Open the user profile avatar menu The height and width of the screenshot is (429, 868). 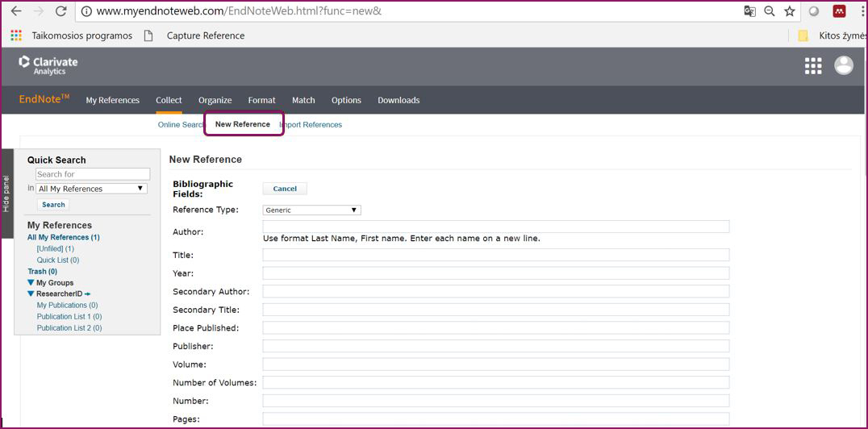coord(844,66)
